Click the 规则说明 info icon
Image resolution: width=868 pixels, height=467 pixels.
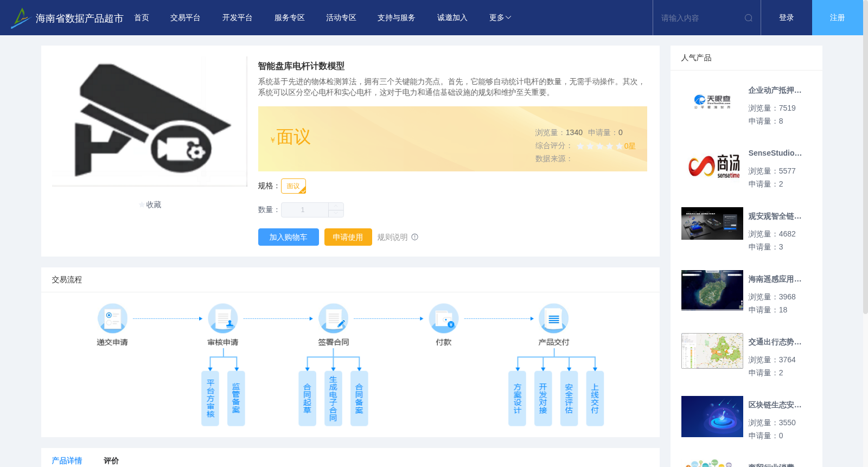click(x=415, y=237)
